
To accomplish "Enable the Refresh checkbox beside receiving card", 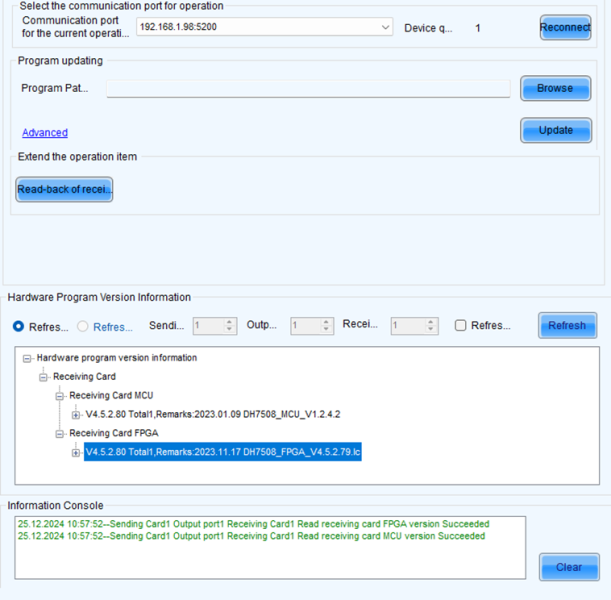I will [x=460, y=326].
